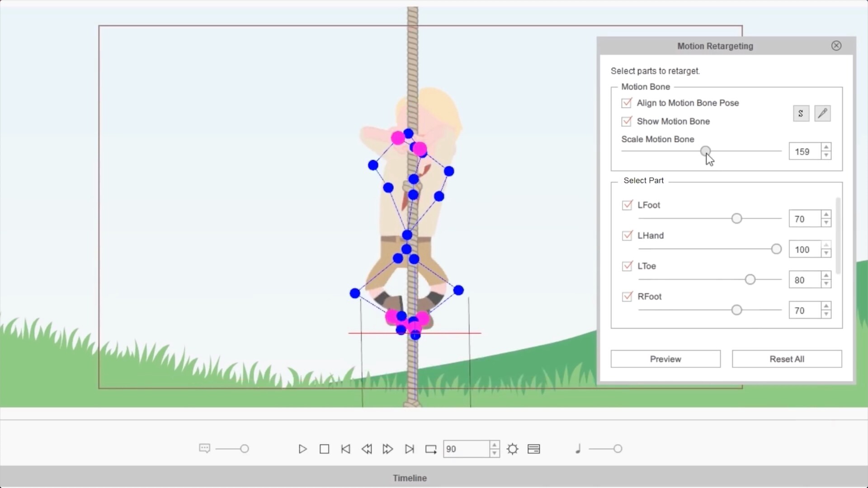Click the Preview button
The image size is (868, 488).
tap(665, 359)
